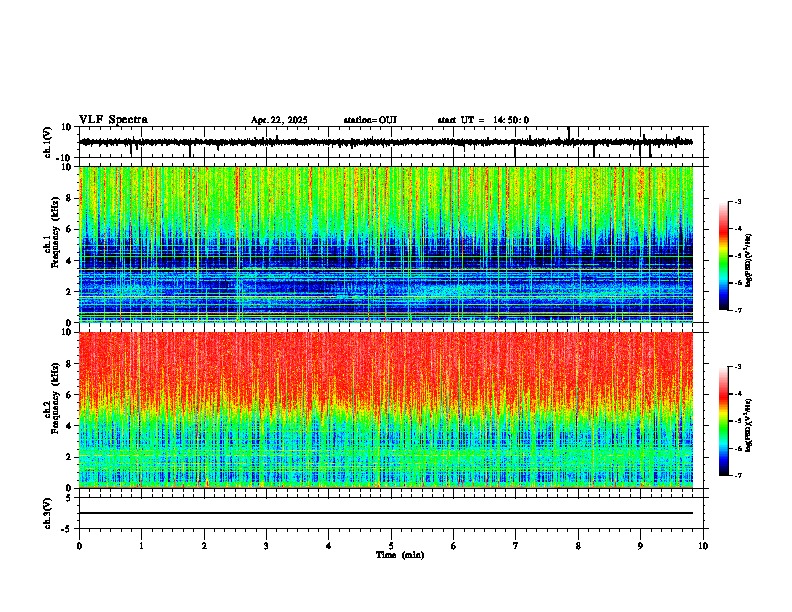This screenshot has height=612, width=792.
Task: Click the ch.2 spectrogram color scale bar
Action: point(723,421)
